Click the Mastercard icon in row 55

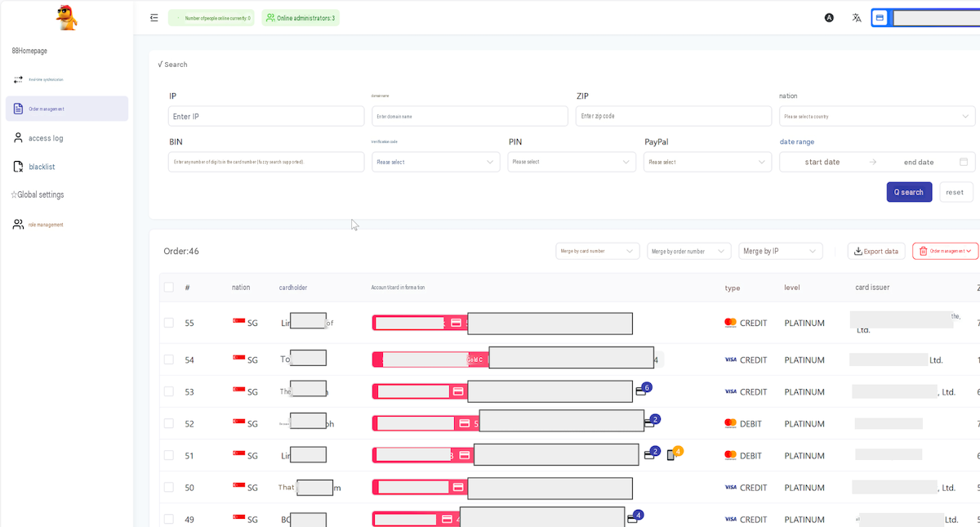pyautogui.click(x=730, y=323)
